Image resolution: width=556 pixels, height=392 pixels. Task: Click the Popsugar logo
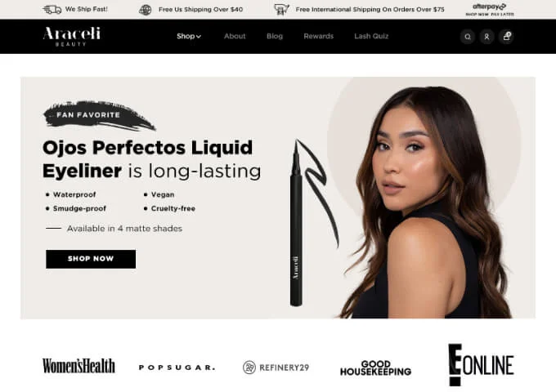click(177, 367)
